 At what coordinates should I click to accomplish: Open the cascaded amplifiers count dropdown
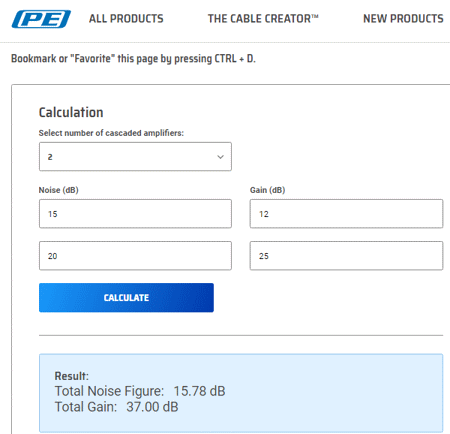[135, 157]
